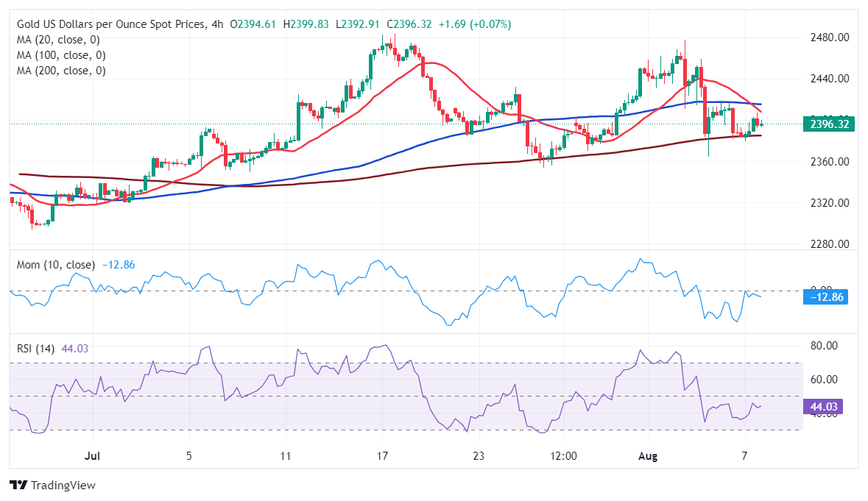Click the +1.69 (+0.07%) change value

point(474,24)
